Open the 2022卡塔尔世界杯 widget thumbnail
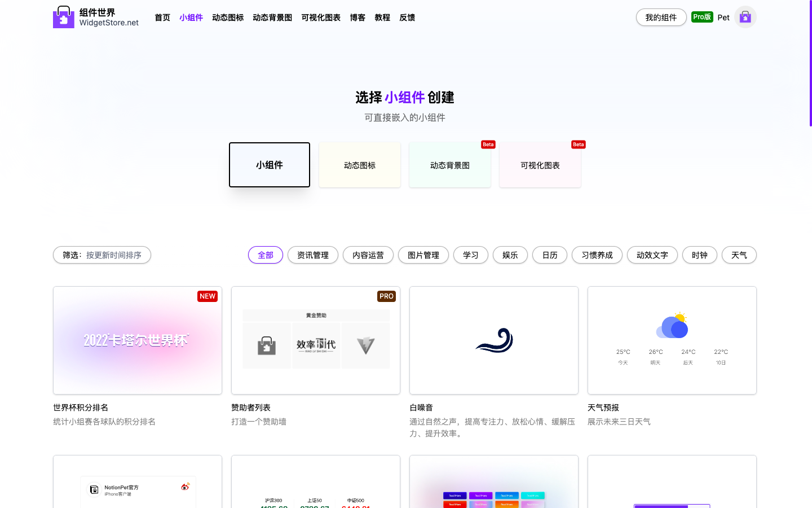The height and width of the screenshot is (508, 812). (138, 340)
